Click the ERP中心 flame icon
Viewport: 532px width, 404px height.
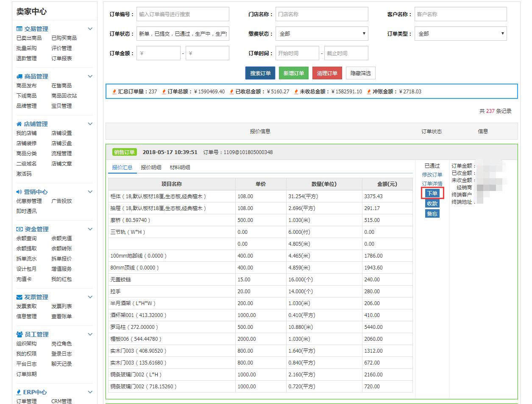(x=19, y=392)
